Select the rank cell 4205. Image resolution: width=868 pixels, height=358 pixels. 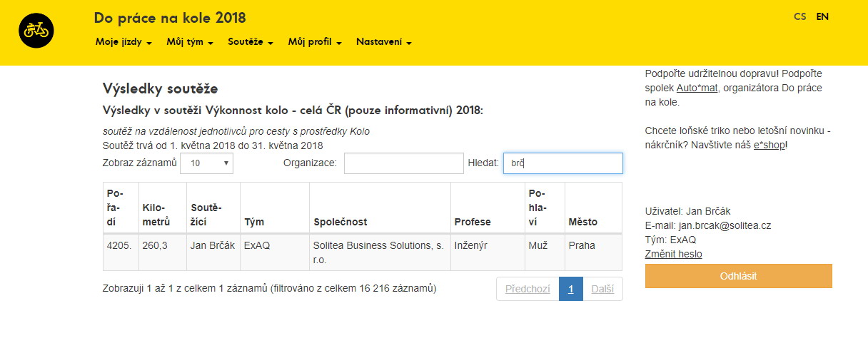click(121, 252)
